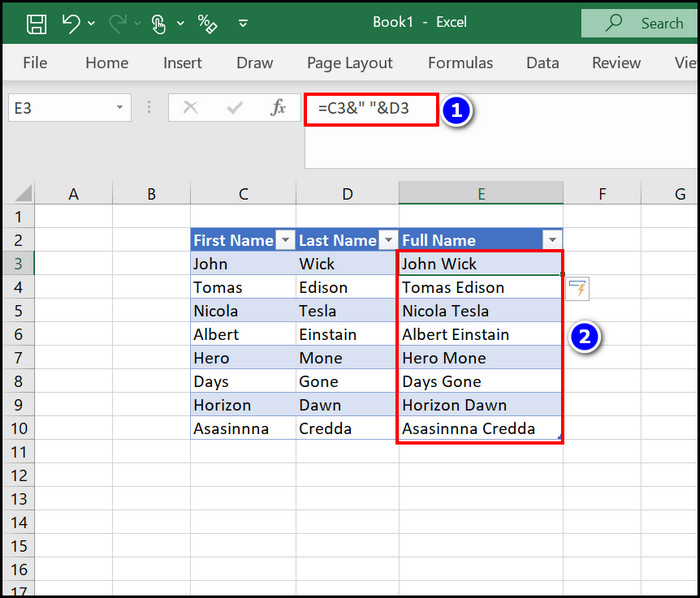The width and height of the screenshot is (700, 598).
Task: Click the Cancel X formula bar icon
Action: 191,107
